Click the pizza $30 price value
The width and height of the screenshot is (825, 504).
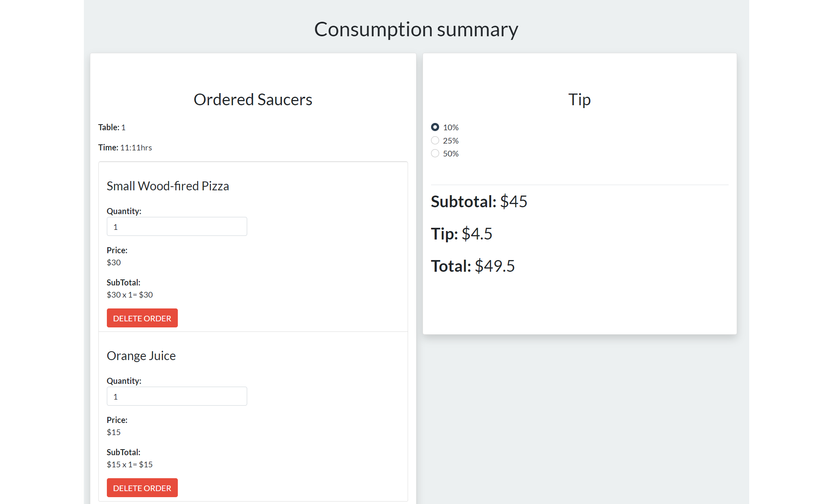click(x=114, y=262)
